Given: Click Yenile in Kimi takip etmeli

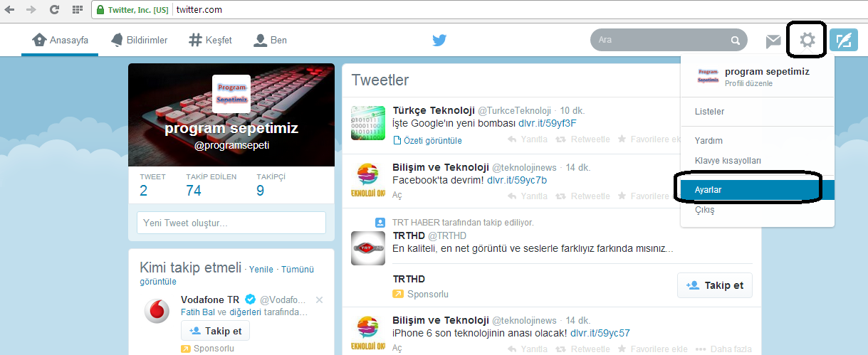Looking at the screenshot, I should click(261, 270).
